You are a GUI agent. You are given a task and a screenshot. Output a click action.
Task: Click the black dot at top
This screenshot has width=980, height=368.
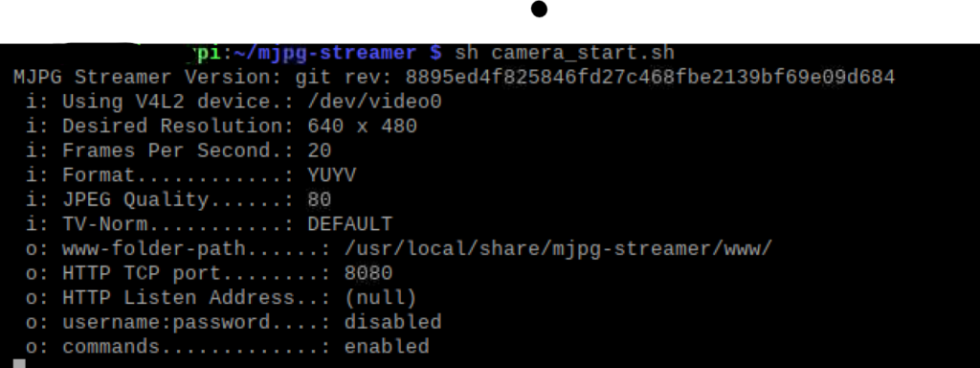[x=539, y=10]
